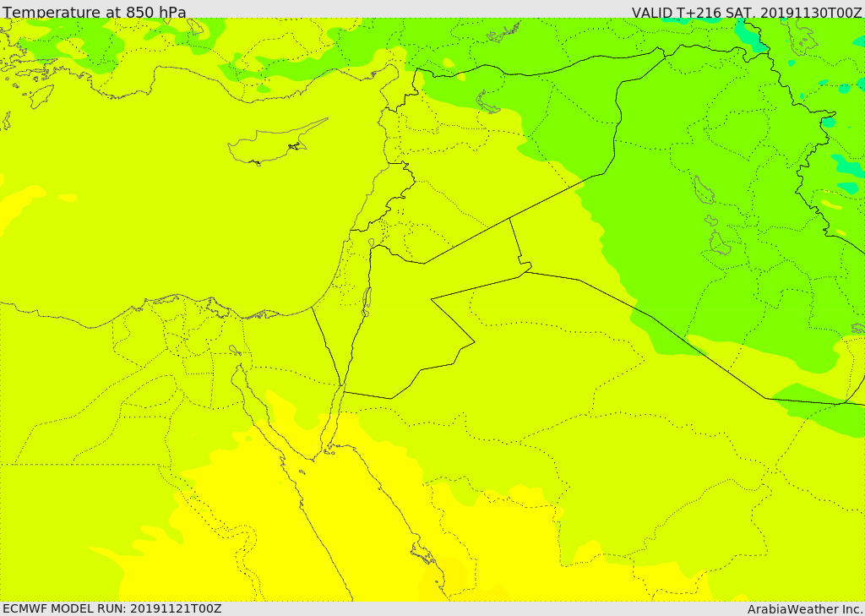The image size is (865, 616).
Task: Click the 'ECMWF MODEL RUN: 20191121T00Z' footer text
Action: [x=112, y=608]
